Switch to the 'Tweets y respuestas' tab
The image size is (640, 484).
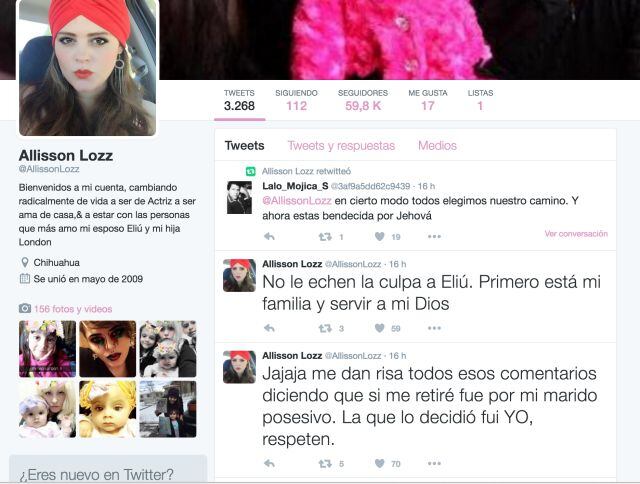(341, 146)
